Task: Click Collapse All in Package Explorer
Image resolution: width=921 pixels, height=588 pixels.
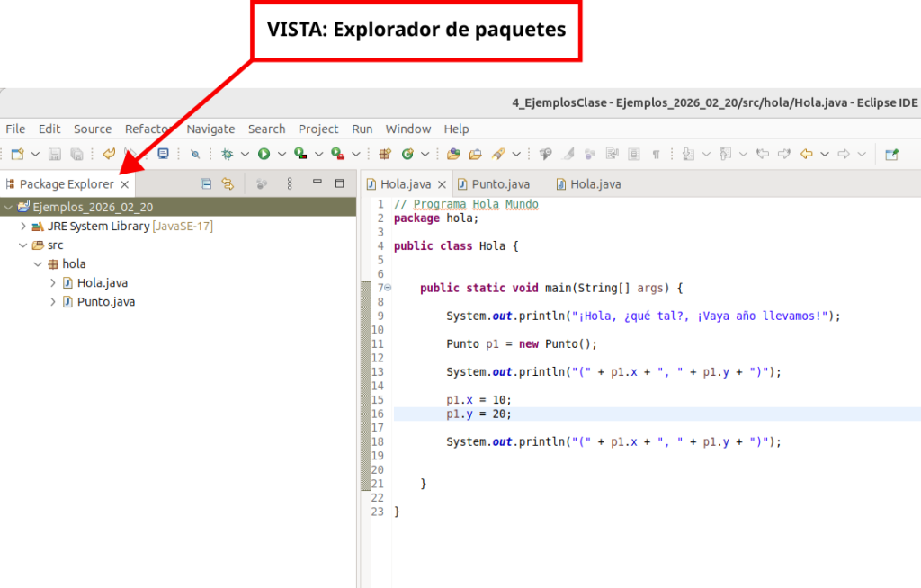Action: click(x=206, y=183)
